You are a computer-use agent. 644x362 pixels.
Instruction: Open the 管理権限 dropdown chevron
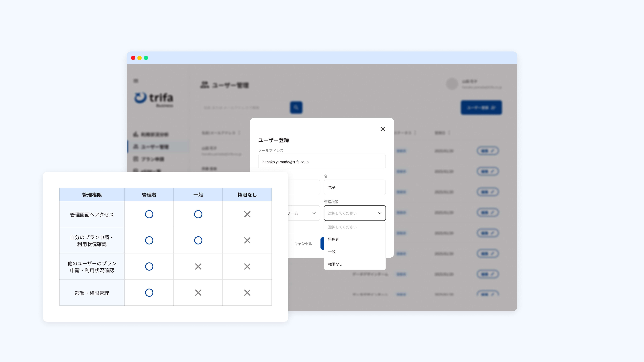[380, 213]
